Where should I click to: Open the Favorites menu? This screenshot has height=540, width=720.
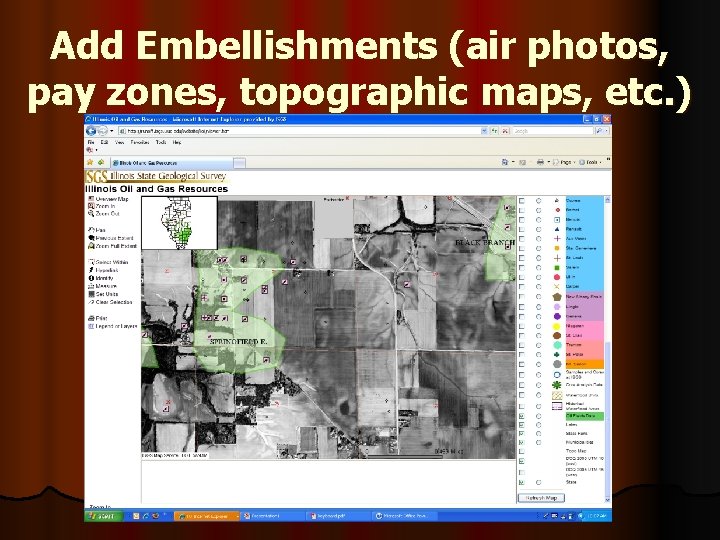tap(140, 142)
